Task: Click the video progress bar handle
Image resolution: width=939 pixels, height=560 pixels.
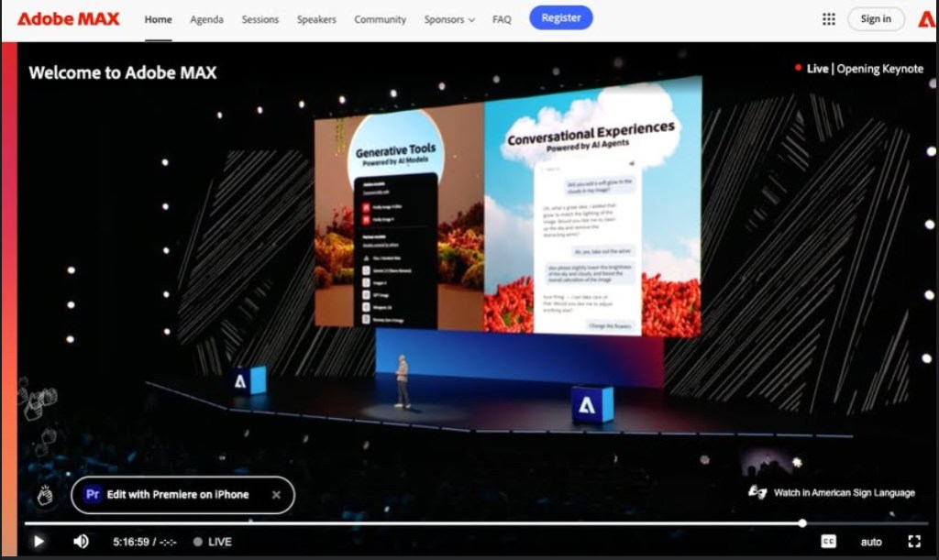Action: [802, 523]
